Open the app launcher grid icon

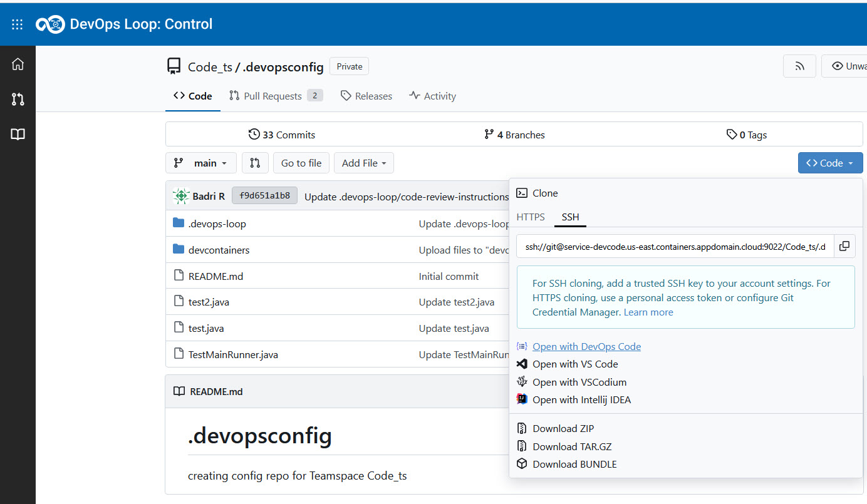click(18, 24)
